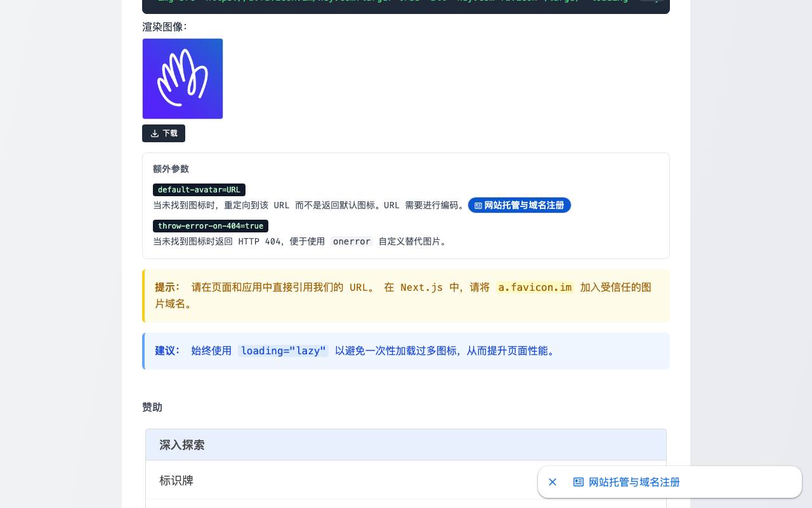Select the throw-error-on-404=true parameter tag
This screenshot has height=508, width=812.
(211, 226)
